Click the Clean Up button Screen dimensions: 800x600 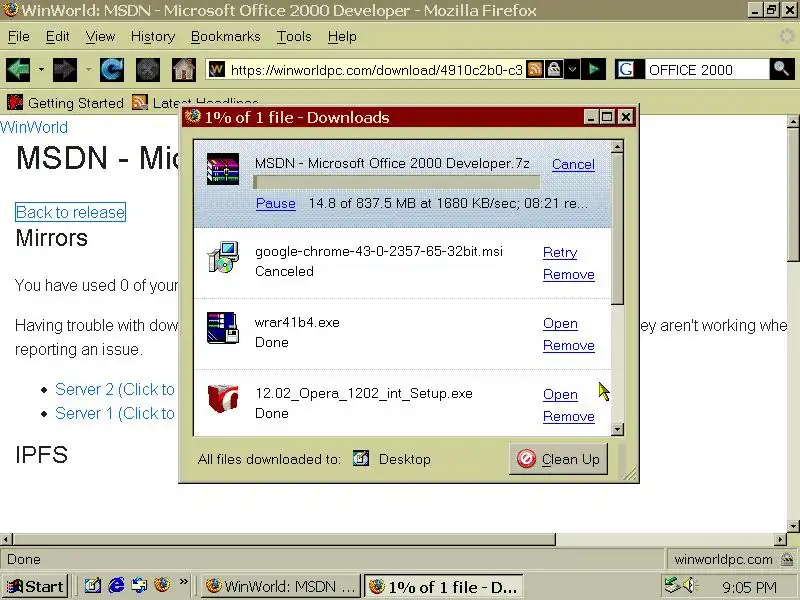(558, 459)
